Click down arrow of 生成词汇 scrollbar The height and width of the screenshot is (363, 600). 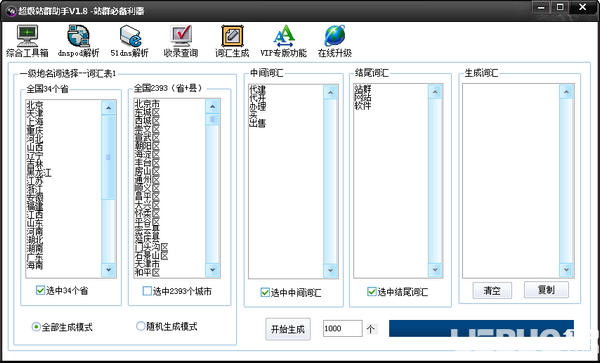pos(566,270)
